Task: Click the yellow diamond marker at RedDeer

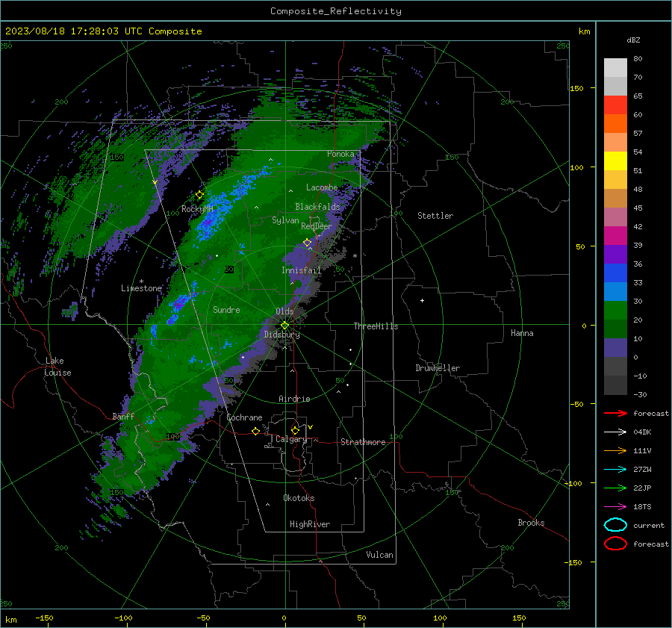Action: pyautogui.click(x=308, y=243)
